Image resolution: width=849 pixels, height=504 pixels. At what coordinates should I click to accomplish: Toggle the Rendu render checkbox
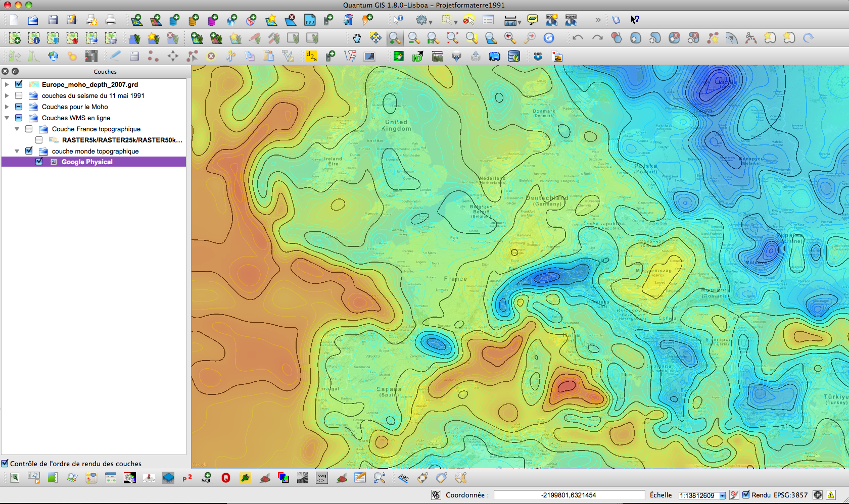pos(746,495)
